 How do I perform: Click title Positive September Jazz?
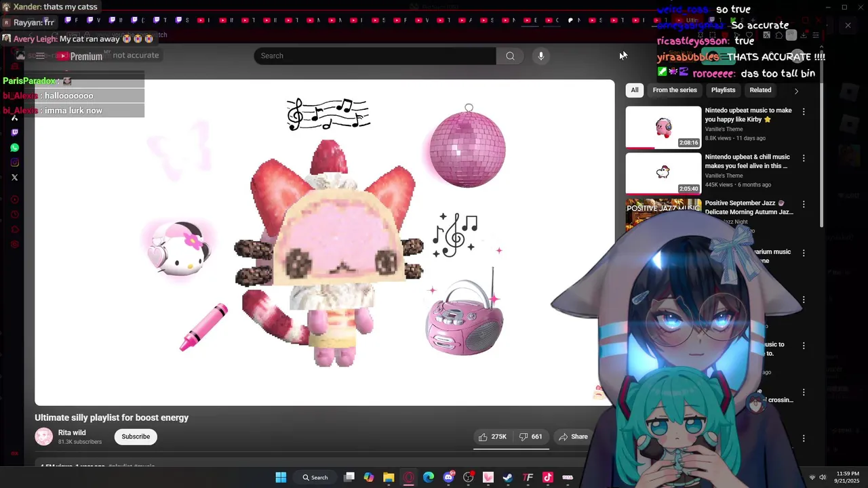point(749,207)
